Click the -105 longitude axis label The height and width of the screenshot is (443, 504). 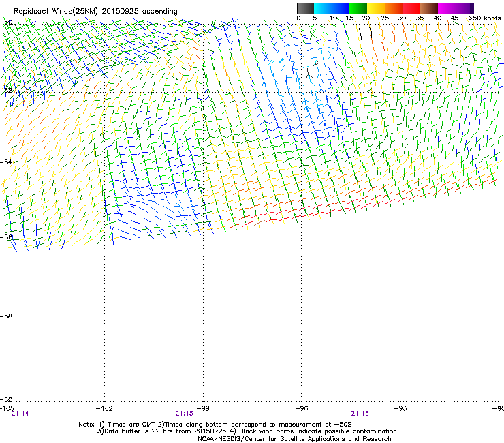[x=7, y=408]
